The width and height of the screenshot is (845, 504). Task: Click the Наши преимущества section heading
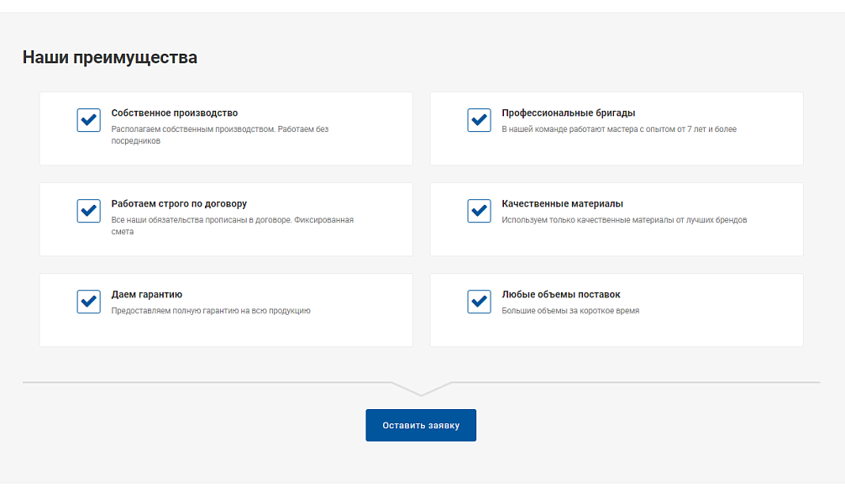pyautogui.click(x=110, y=58)
